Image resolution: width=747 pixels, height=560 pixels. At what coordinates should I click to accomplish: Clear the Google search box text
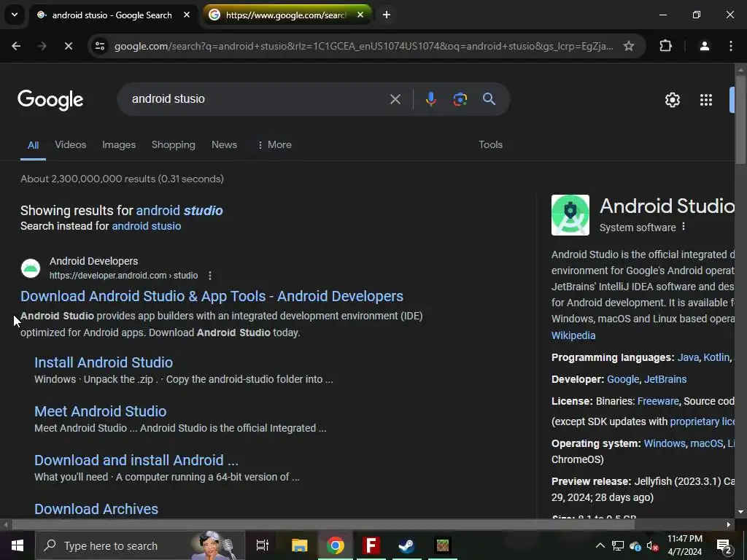395,99
